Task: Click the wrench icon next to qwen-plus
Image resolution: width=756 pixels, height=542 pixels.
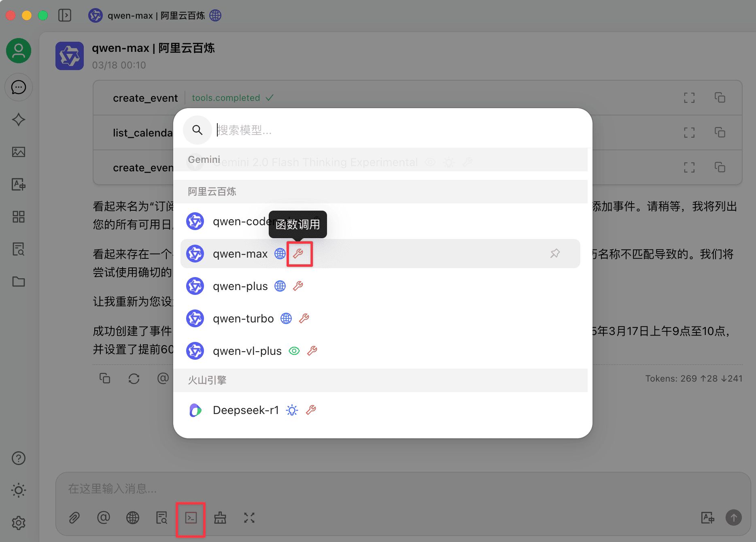Action: coord(298,286)
